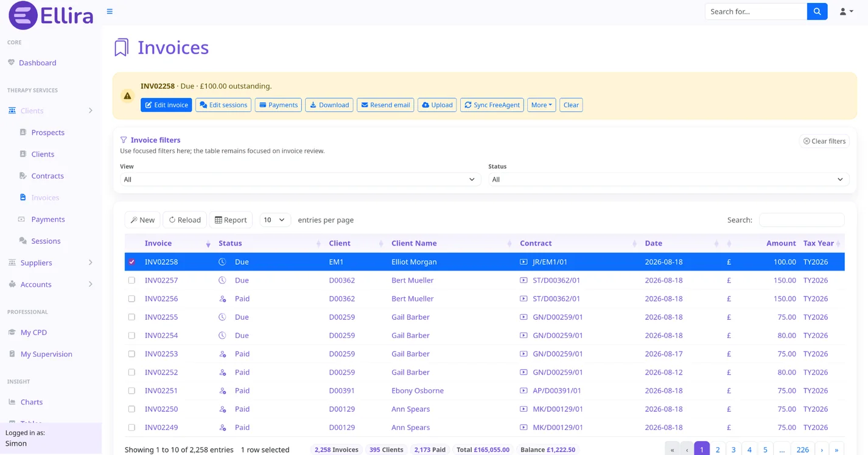Select the INV02250 checkbox
This screenshot has height=455, width=868.
pyautogui.click(x=131, y=409)
